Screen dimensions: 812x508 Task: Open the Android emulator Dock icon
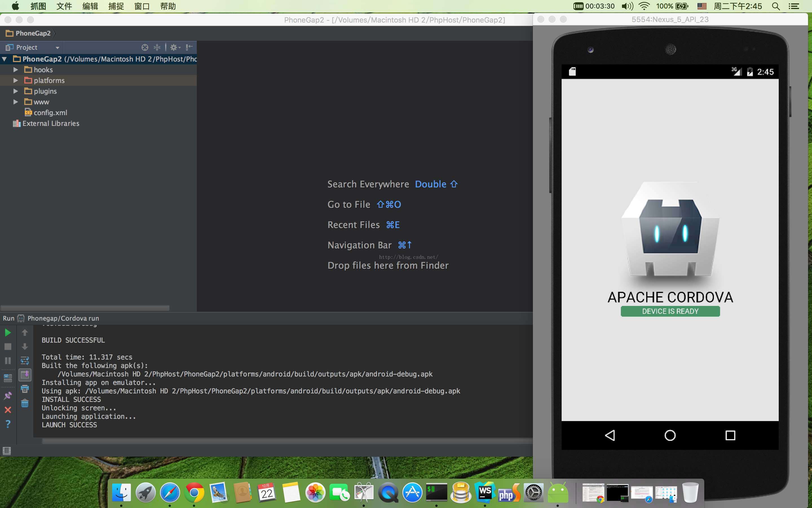point(558,493)
